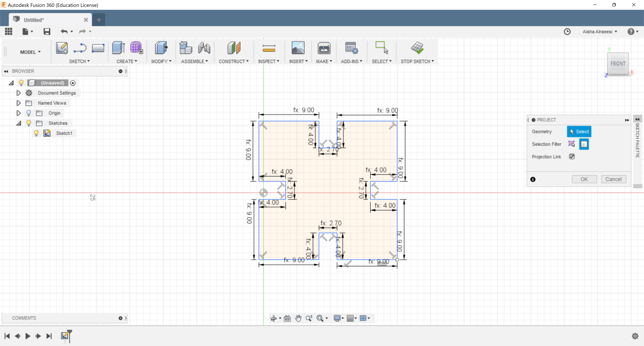
Task: Expand the Document Settings node
Action: (x=18, y=93)
